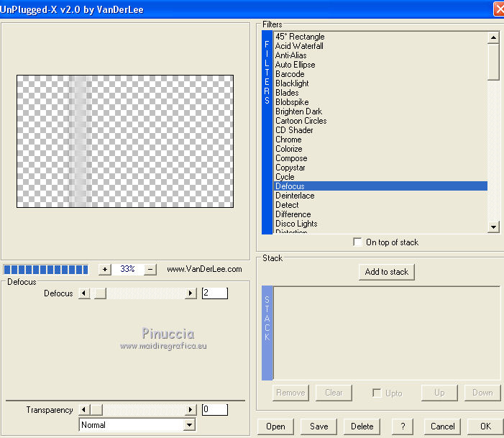Select Blacklight filter
The image size is (504, 438).
coord(380,83)
